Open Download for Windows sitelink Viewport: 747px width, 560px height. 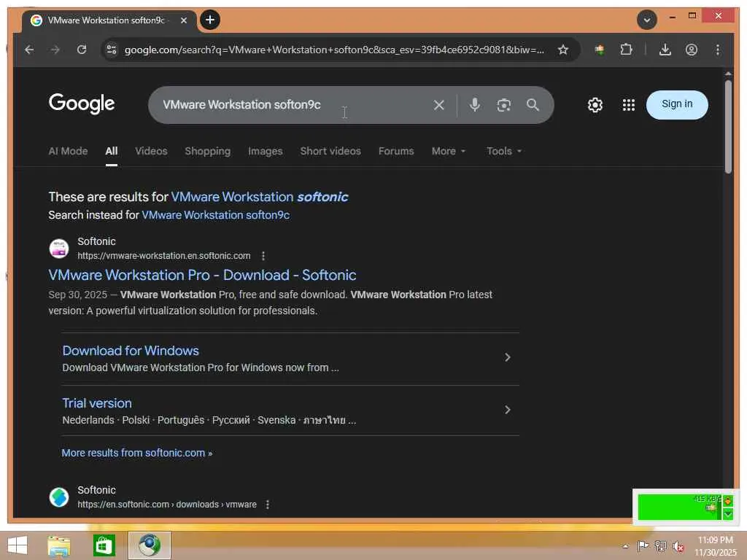pyautogui.click(x=131, y=351)
